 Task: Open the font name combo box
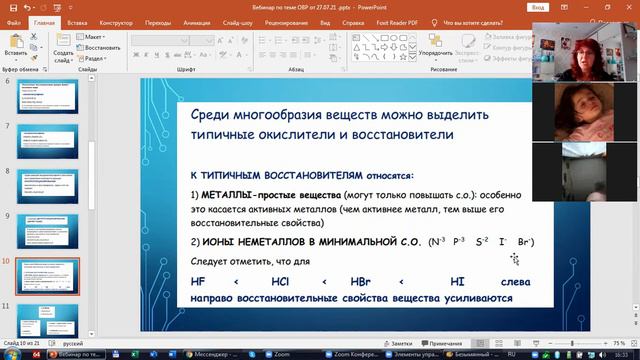pos(160,40)
